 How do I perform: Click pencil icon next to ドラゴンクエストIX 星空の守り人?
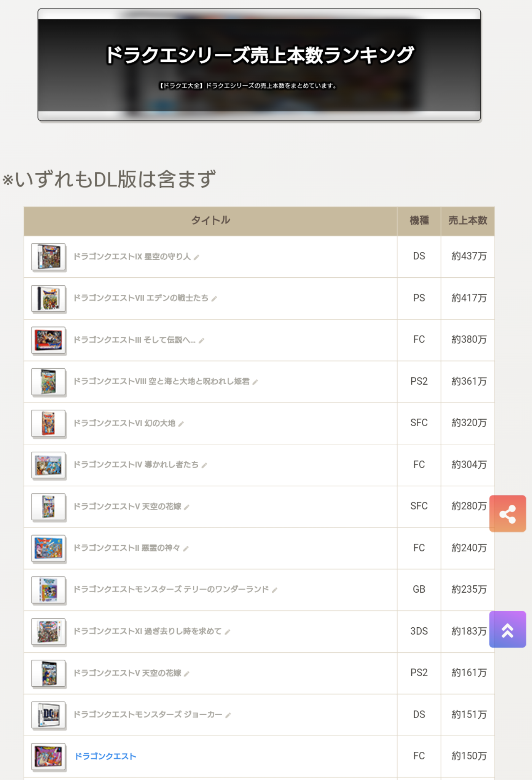tap(196, 257)
